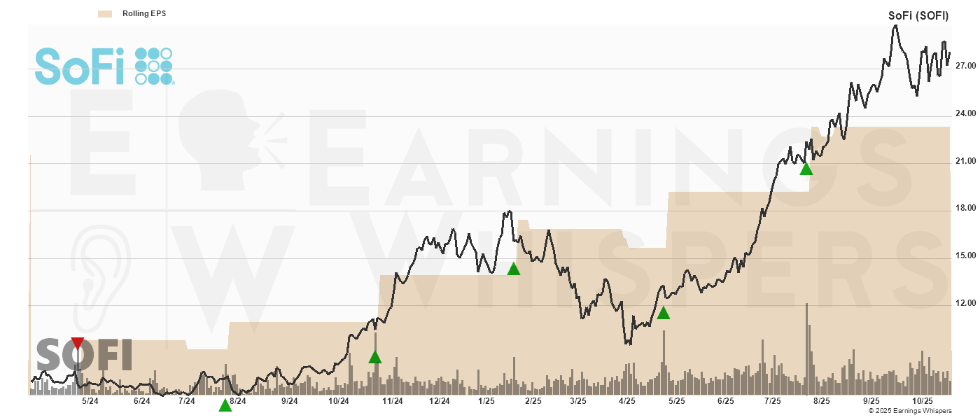This screenshot has height=420, width=980.
Task: Click the 8/25 date axis label
Action: pos(821,401)
